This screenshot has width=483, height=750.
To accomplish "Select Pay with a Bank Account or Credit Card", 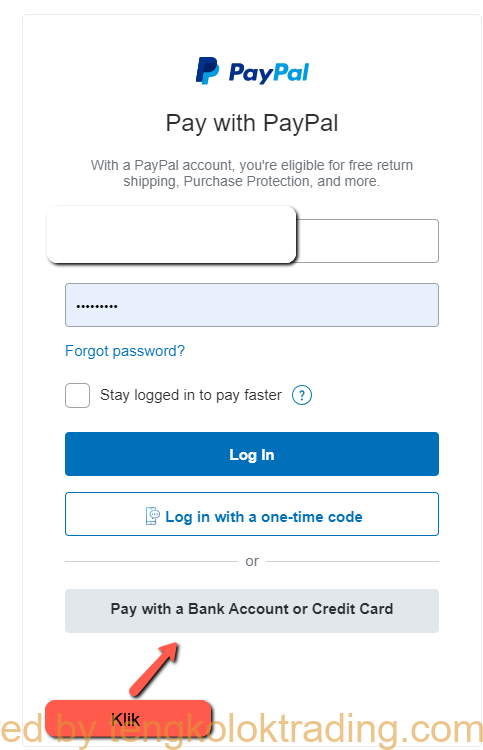I will coord(252,611).
